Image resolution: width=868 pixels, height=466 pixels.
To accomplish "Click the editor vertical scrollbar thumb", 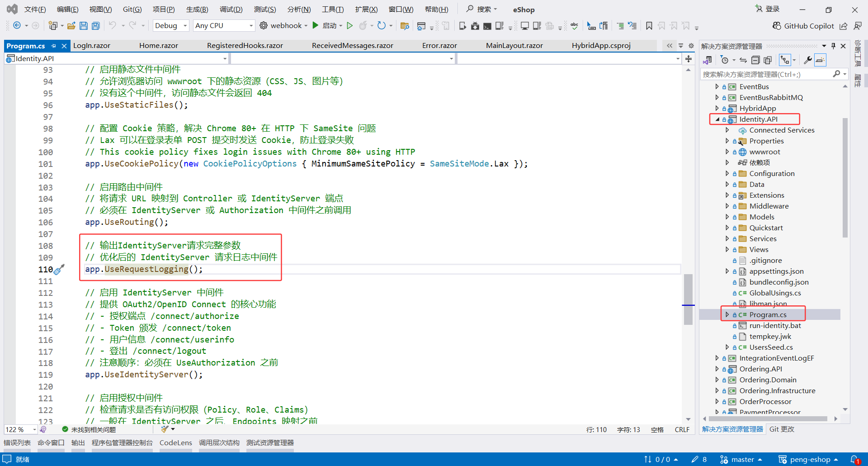I will pos(688,300).
